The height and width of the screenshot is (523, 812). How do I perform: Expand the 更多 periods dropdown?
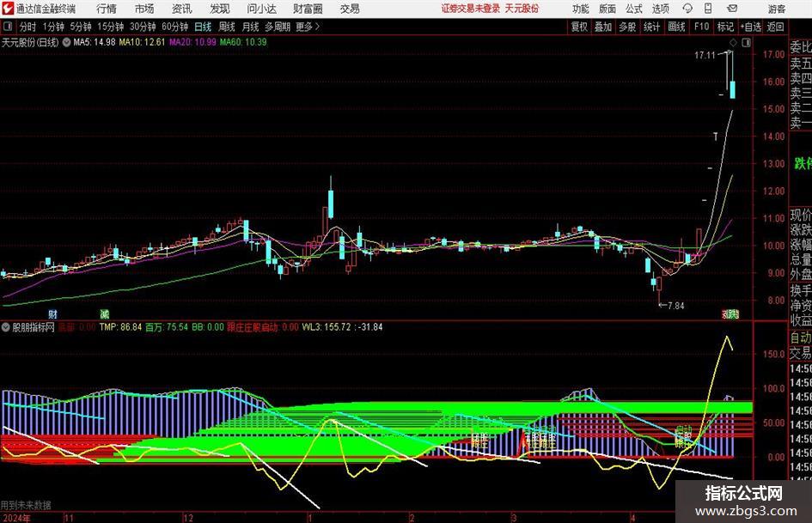pos(308,27)
